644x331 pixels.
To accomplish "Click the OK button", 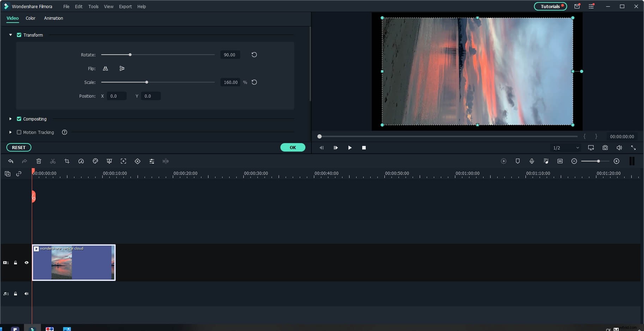I will pos(293,147).
